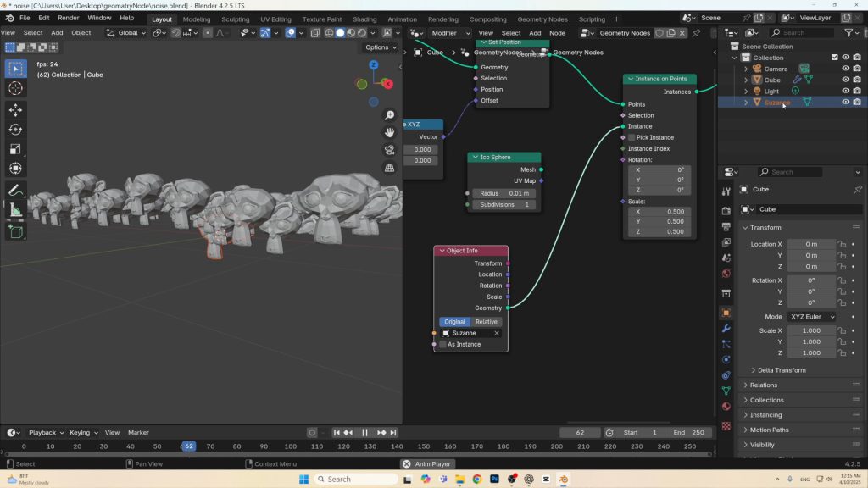The image size is (868, 488).
Task: Expand the Relations panel
Action: coord(763,385)
